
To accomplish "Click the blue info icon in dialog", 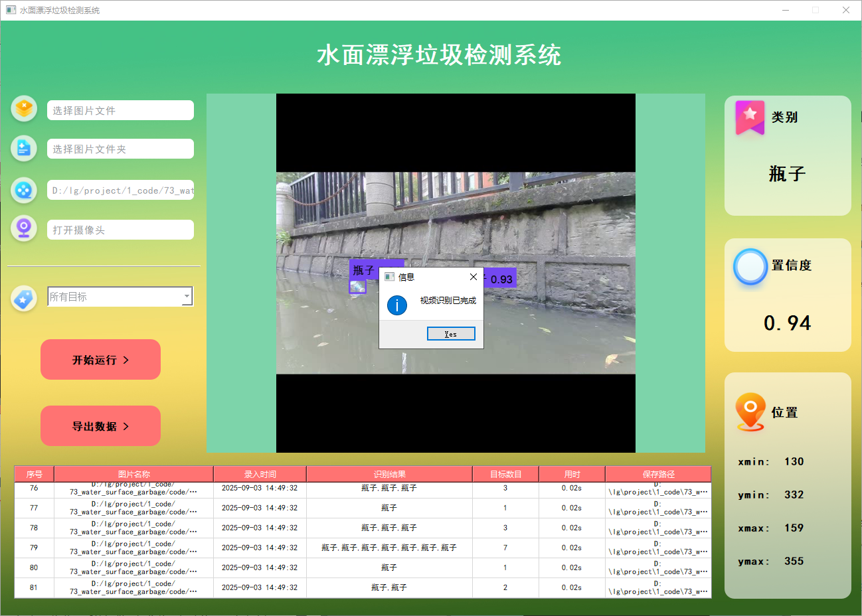I will point(397,305).
